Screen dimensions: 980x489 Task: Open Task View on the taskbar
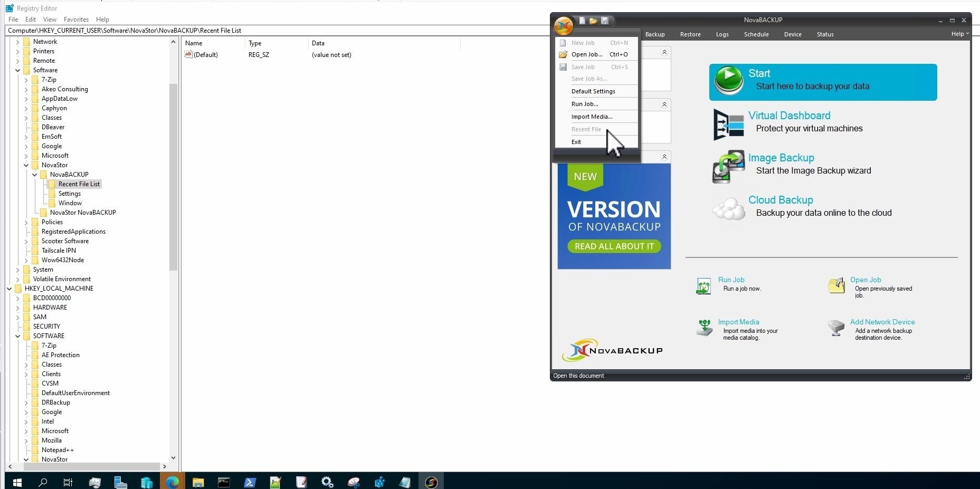click(68, 482)
